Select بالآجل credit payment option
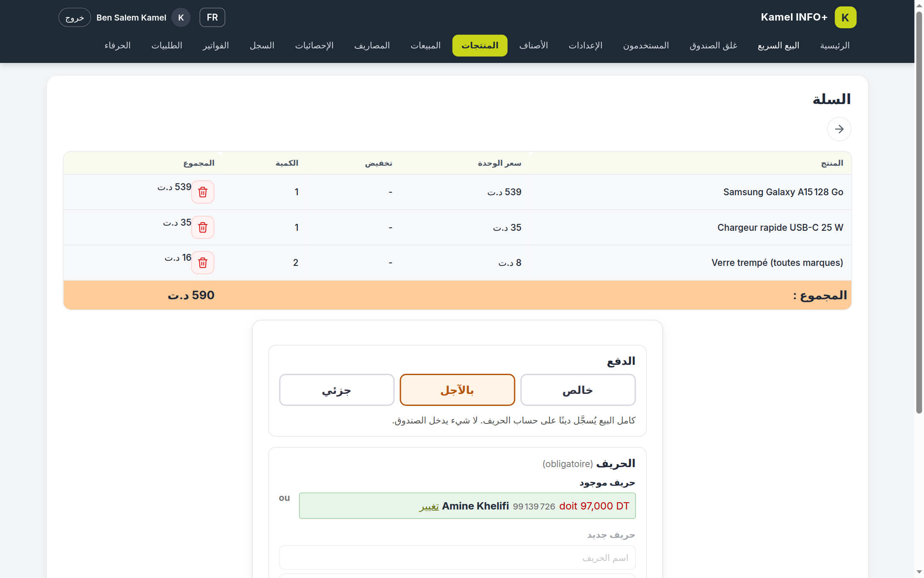 click(x=457, y=390)
